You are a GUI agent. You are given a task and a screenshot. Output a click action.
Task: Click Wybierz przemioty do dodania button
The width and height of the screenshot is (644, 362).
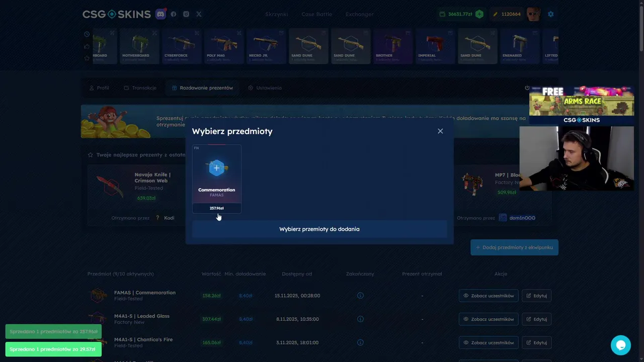pyautogui.click(x=319, y=229)
